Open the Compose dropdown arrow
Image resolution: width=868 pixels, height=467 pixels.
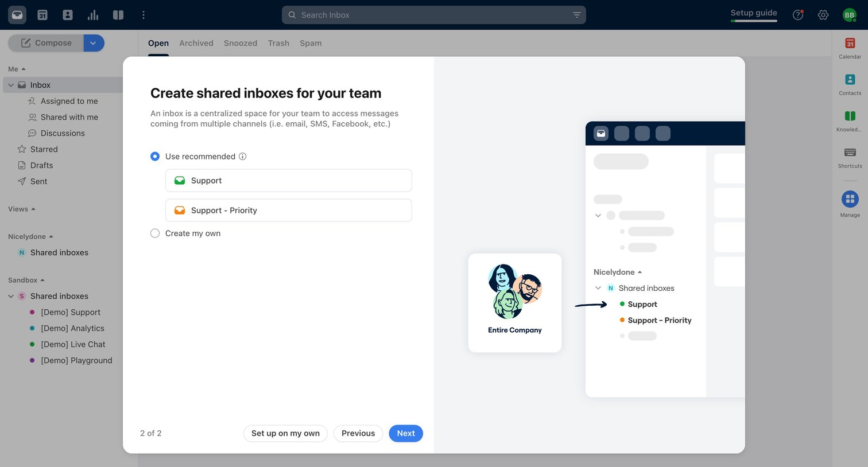pyautogui.click(x=94, y=43)
